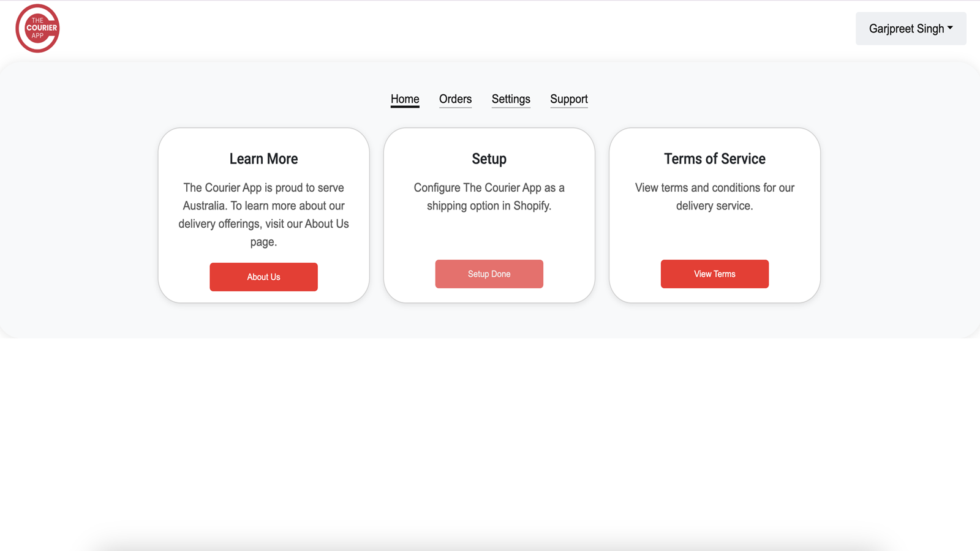Viewport: 980px width, 551px height.
Task: Click The Courier App logo
Action: pyautogui.click(x=37, y=28)
